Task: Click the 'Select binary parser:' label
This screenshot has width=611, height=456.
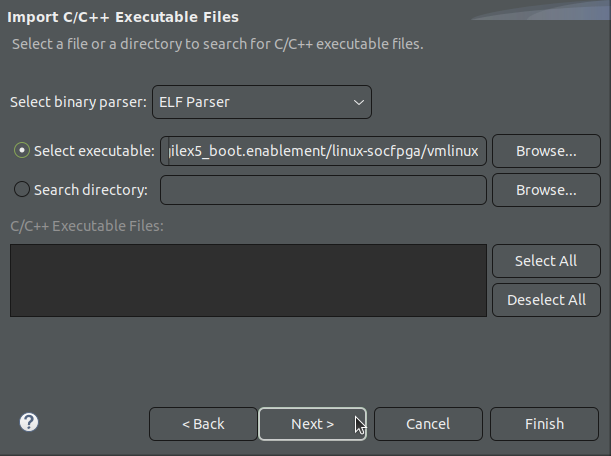Action: click(78, 102)
